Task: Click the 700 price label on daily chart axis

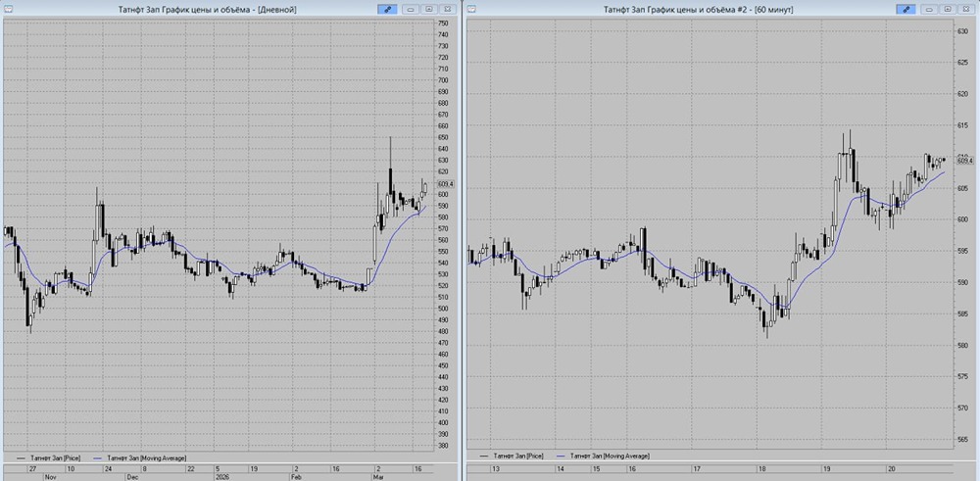Action: click(443, 80)
